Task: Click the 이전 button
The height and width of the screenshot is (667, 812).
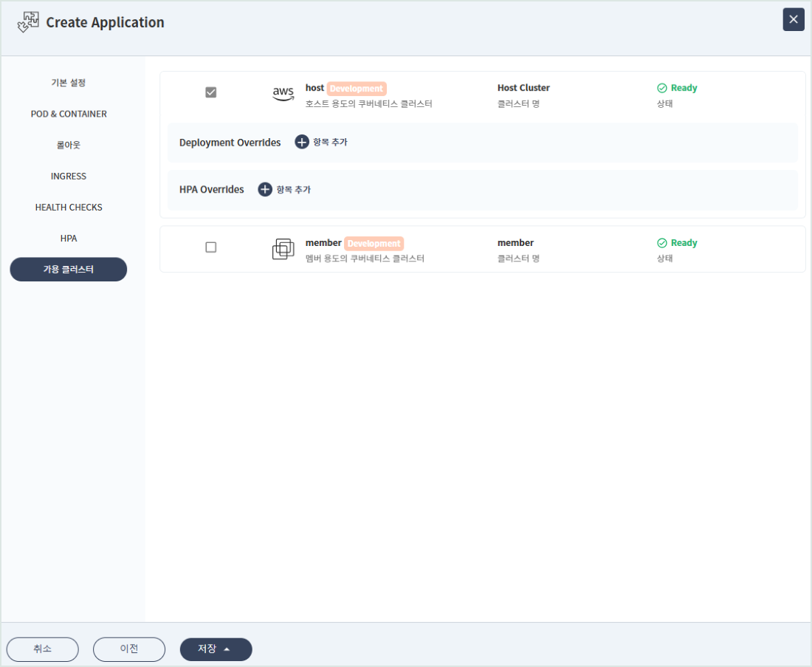Action: (129, 649)
